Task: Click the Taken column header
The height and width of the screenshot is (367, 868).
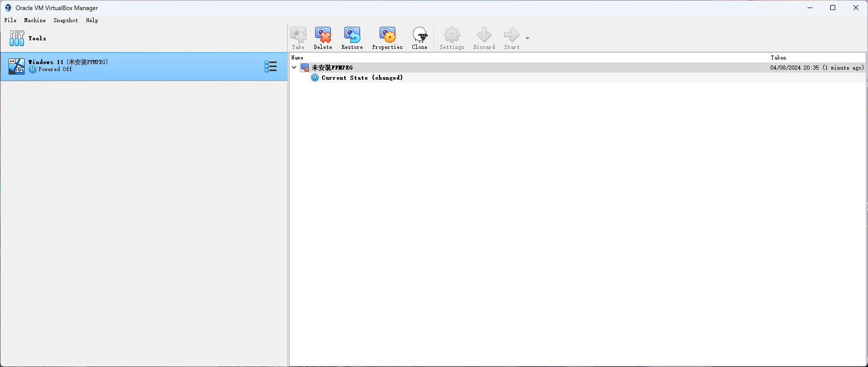Action: [x=817, y=57]
